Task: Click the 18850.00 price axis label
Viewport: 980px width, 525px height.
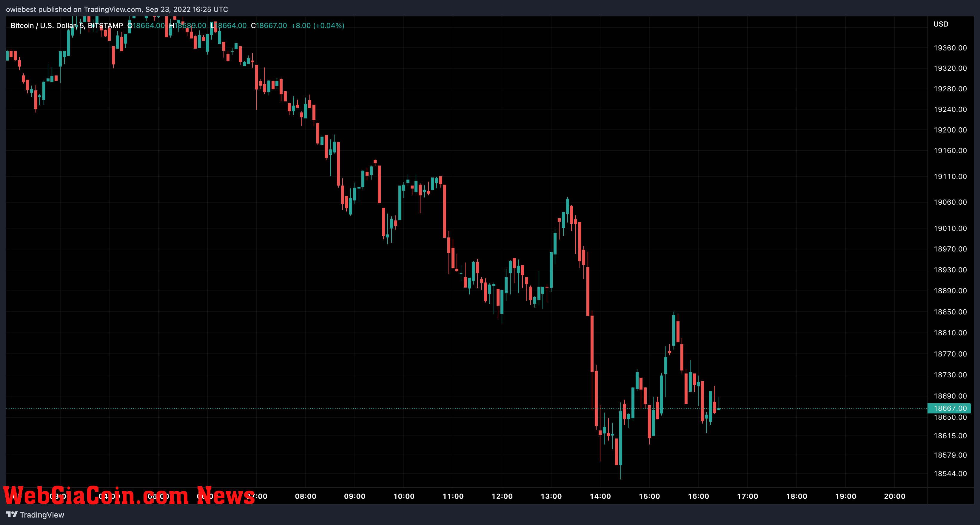Action: coord(950,312)
